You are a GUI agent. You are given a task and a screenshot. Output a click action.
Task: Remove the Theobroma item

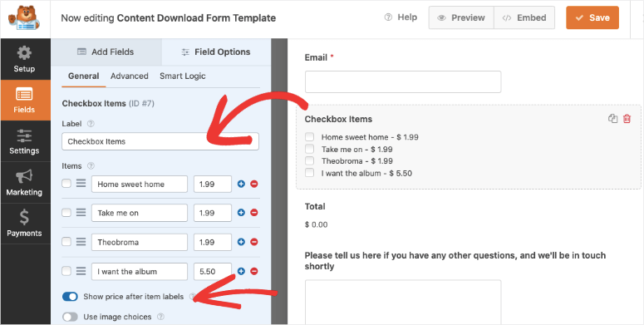click(x=253, y=242)
